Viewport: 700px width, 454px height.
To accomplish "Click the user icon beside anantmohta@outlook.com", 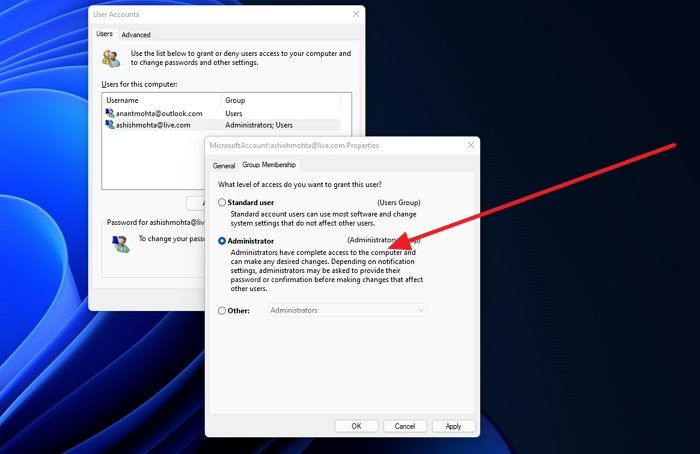I will 109,113.
